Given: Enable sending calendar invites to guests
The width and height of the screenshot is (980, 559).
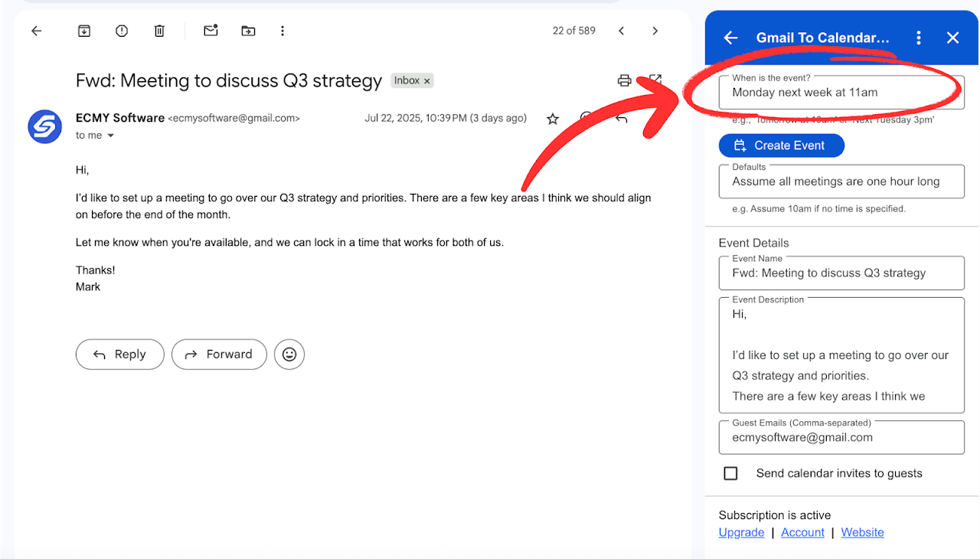Looking at the screenshot, I should pyautogui.click(x=730, y=473).
